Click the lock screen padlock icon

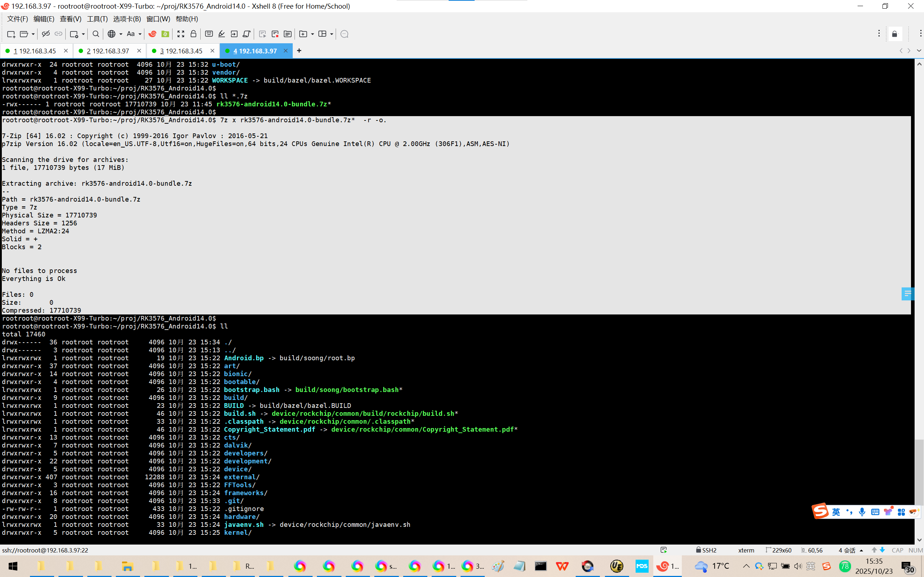(x=193, y=34)
